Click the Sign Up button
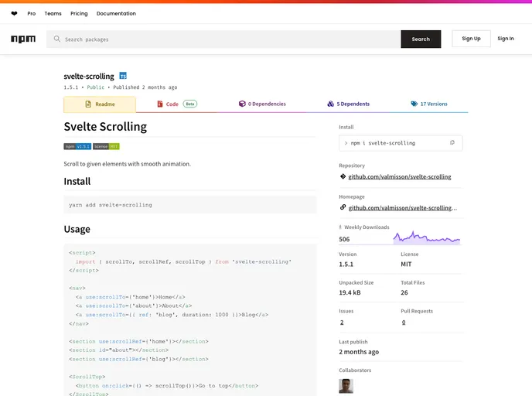Image resolution: width=532 pixels, height=396 pixels. pyautogui.click(x=471, y=39)
